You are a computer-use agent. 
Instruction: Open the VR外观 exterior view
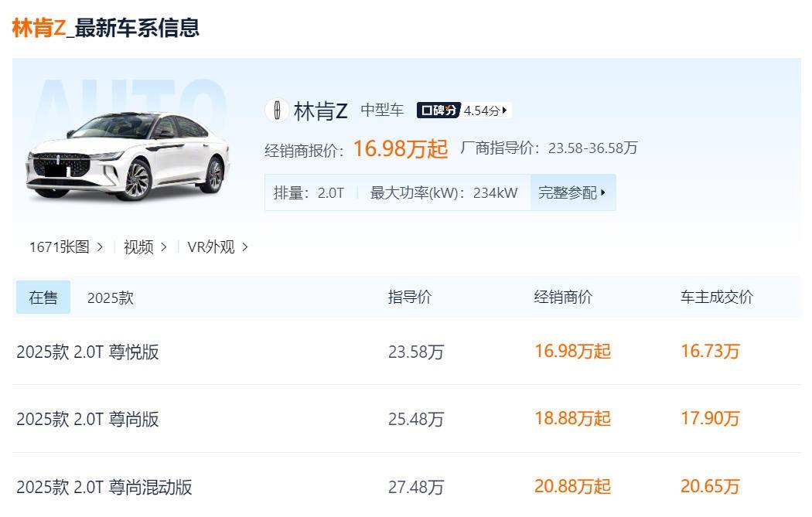[x=217, y=247]
